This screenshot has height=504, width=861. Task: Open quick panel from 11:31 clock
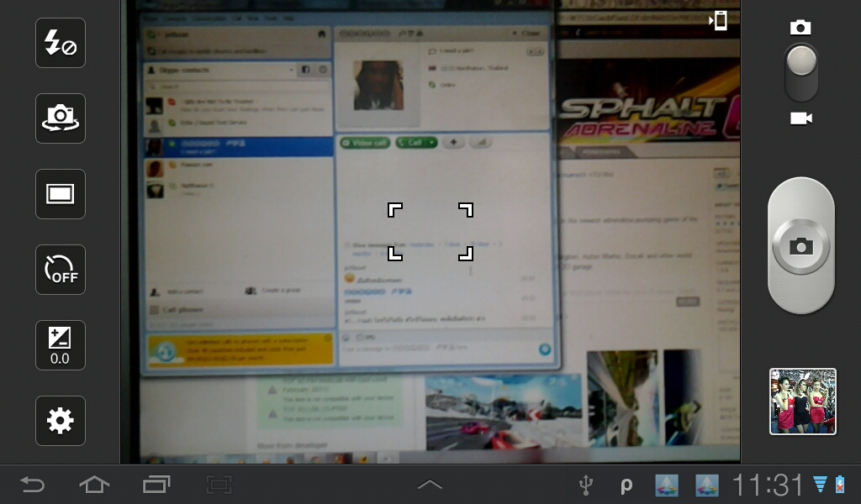[x=767, y=485]
